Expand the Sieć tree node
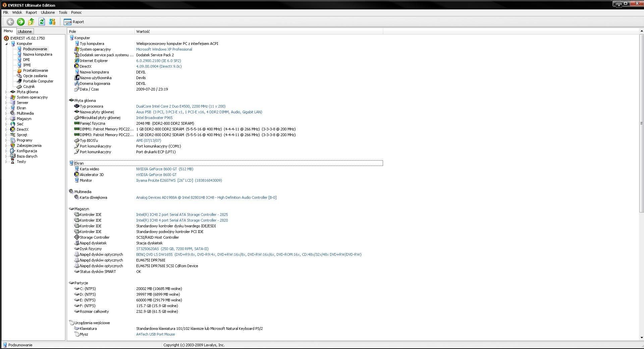The image size is (644, 349). pos(6,124)
